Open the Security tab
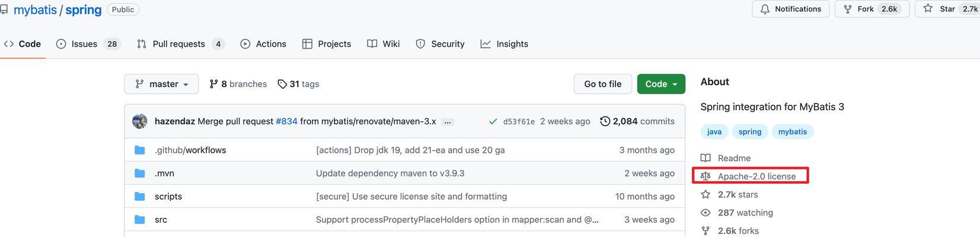This screenshot has width=980, height=237. pos(440,44)
